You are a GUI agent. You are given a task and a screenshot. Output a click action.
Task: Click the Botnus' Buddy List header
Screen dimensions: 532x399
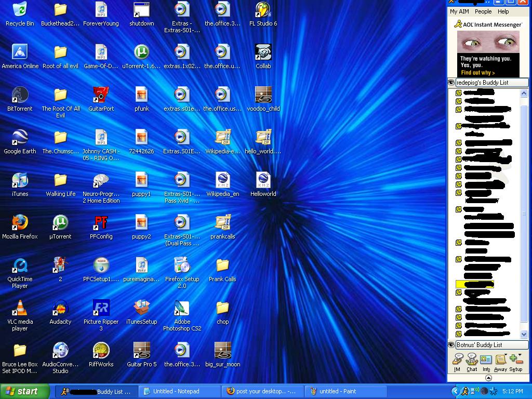[491, 345]
